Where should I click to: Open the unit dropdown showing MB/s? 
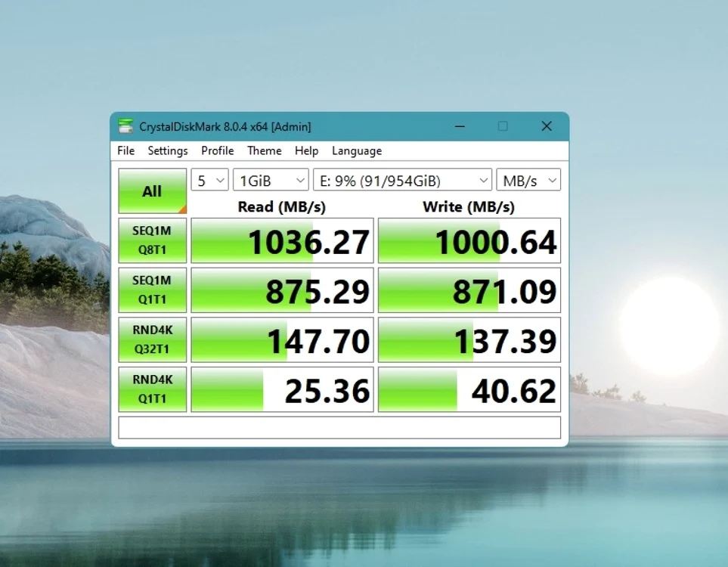pos(528,180)
